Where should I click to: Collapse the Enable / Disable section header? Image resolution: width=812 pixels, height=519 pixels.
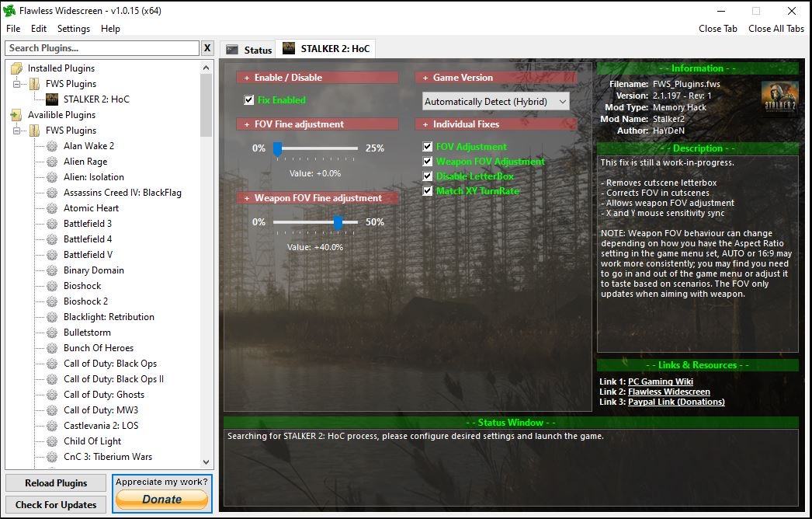[318, 77]
